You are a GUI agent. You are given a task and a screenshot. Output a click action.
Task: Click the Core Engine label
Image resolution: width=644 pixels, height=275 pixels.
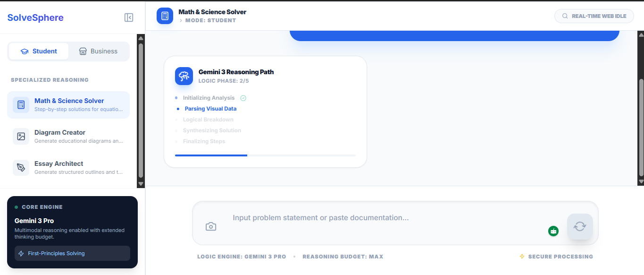pos(42,207)
